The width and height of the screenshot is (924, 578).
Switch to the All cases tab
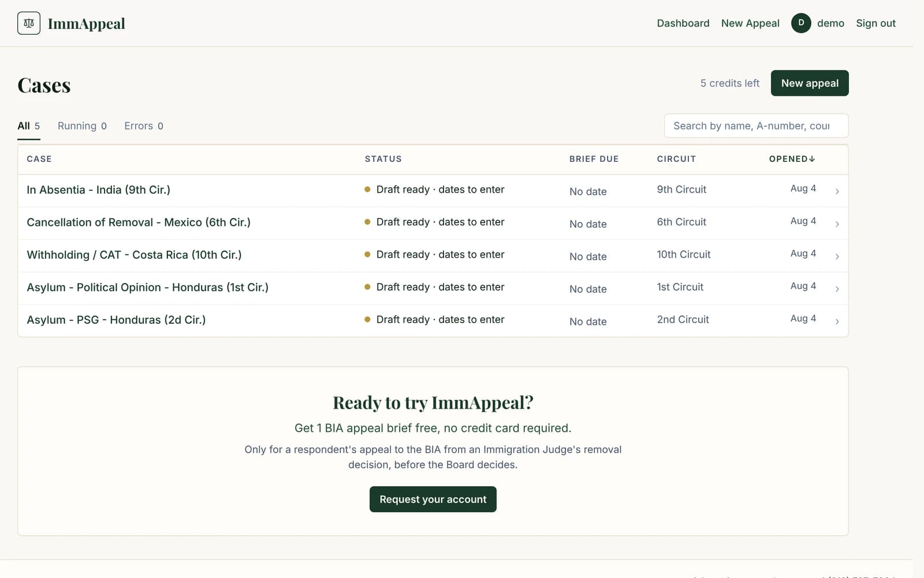tap(29, 126)
